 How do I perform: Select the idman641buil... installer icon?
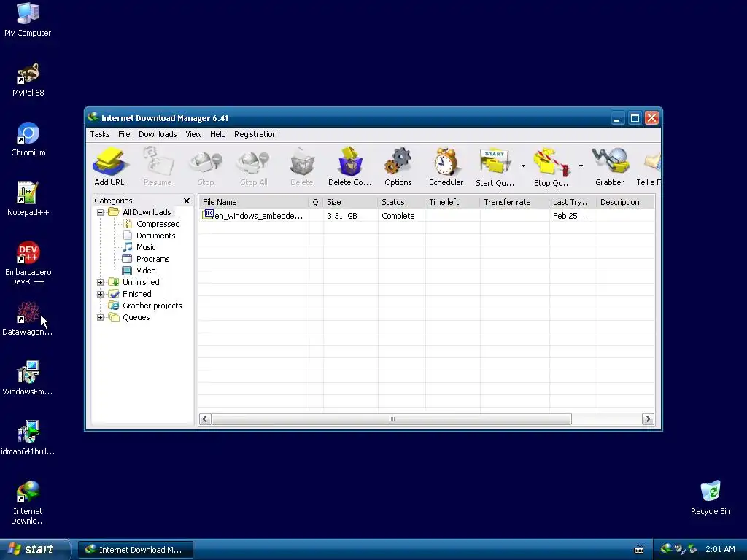coord(28,438)
